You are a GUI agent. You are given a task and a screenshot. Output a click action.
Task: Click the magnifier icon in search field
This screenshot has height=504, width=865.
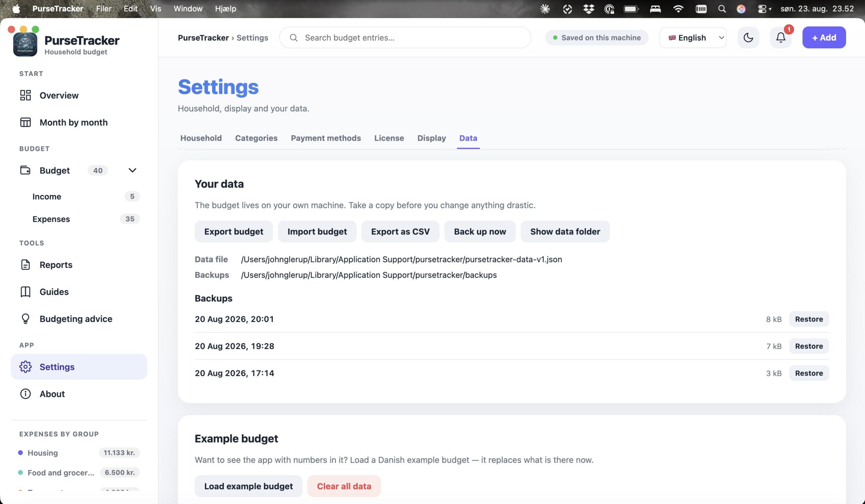(x=294, y=37)
